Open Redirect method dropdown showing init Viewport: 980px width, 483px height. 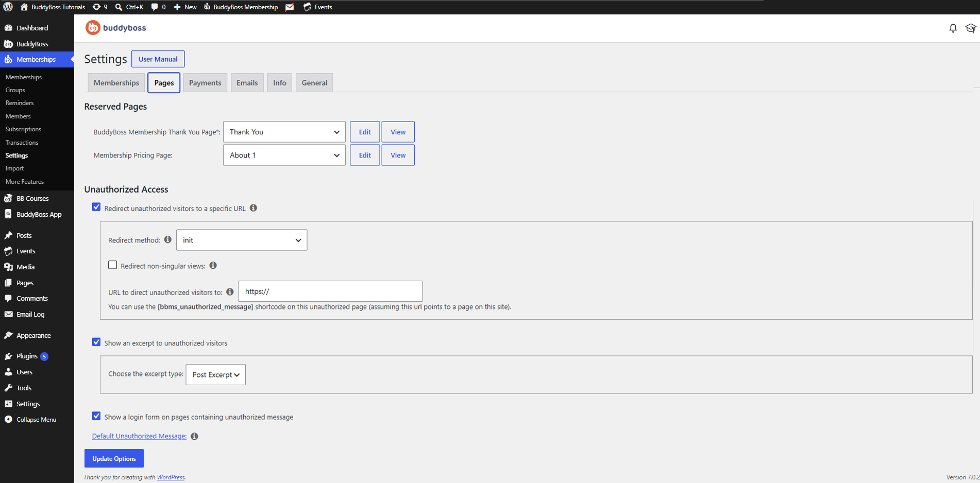point(242,240)
